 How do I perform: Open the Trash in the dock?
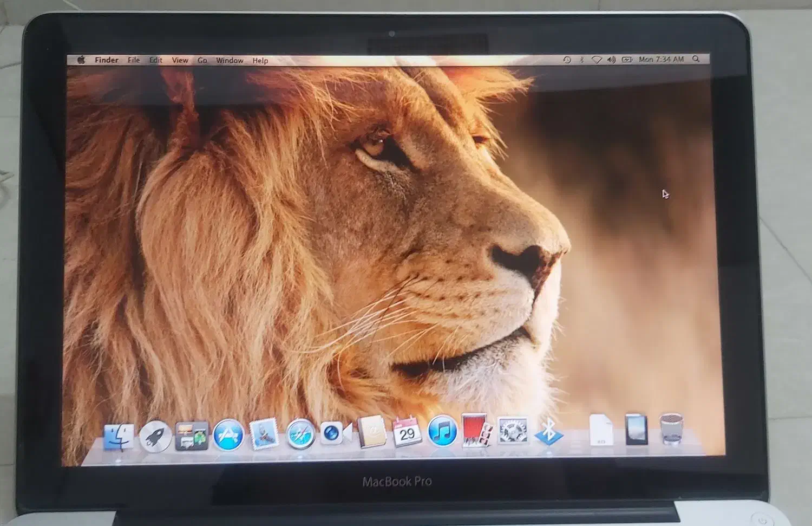[671, 430]
